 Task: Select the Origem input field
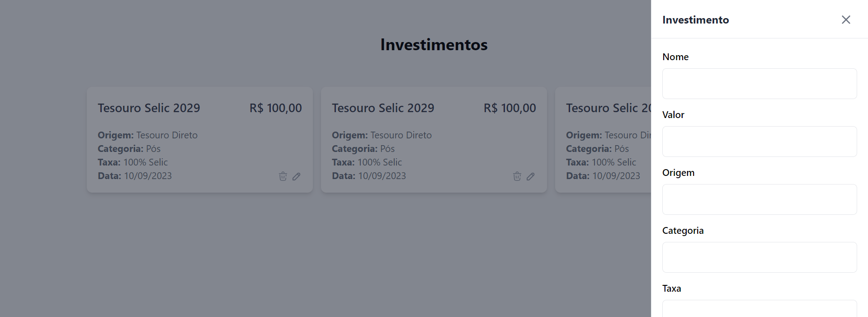click(759, 199)
